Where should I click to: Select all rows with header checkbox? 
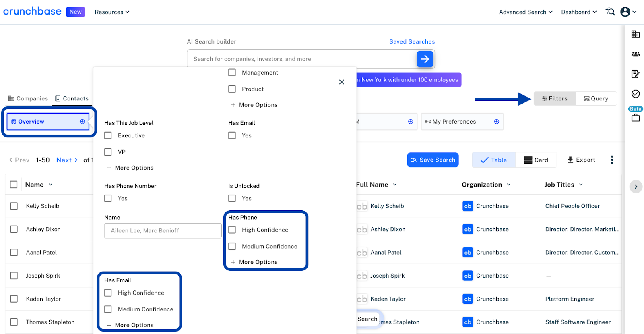[14, 185]
